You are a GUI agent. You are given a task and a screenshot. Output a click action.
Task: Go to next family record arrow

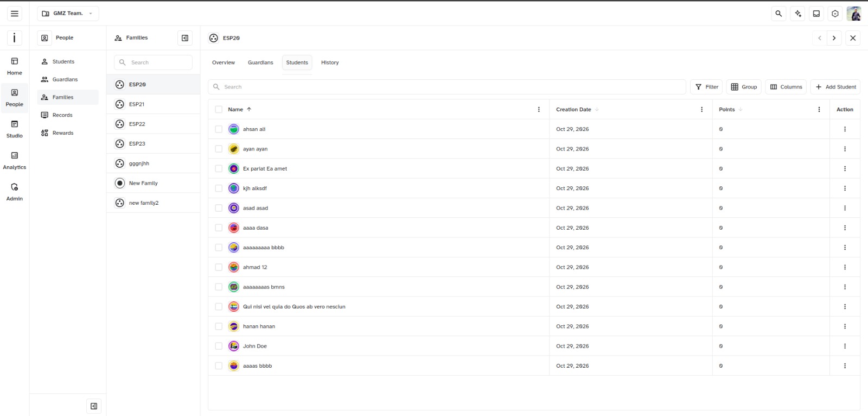point(834,38)
